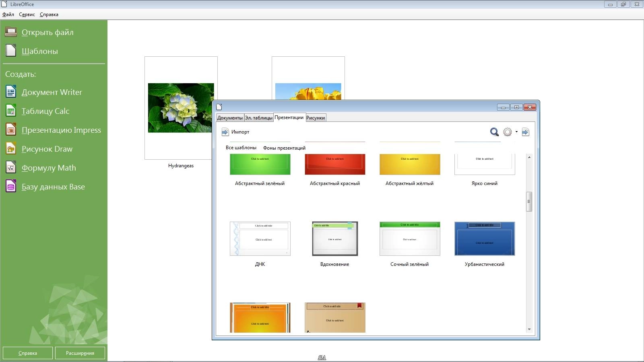Maximize the template dialog window
This screenshot has width=644, height=362.
[516, 107]
